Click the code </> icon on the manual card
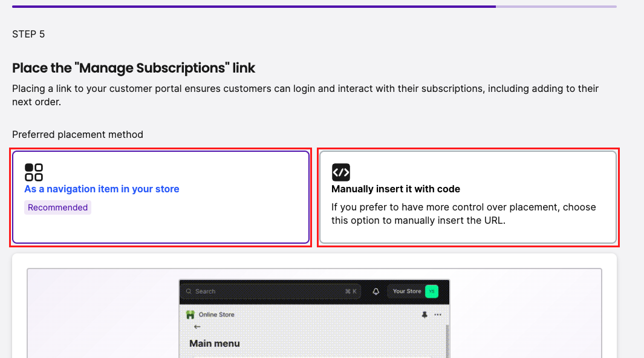The image size is (644, 358). tap(341, 172)
